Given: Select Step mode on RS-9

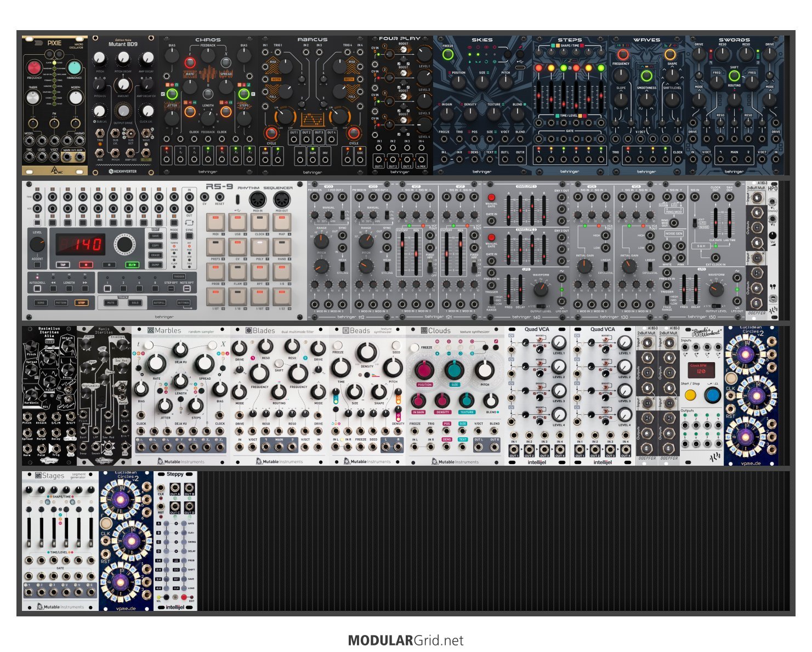Looking at the screenshot, I should click(81, 302).
